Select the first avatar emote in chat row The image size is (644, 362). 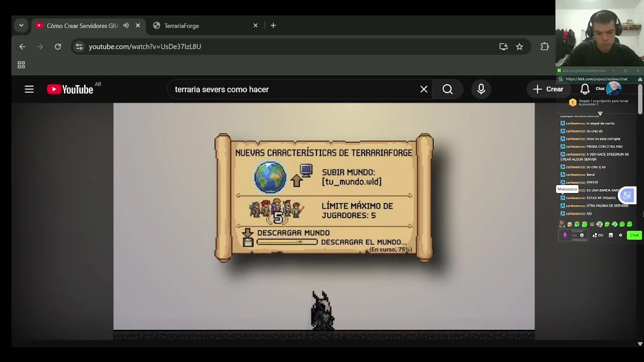click(562, 224)
